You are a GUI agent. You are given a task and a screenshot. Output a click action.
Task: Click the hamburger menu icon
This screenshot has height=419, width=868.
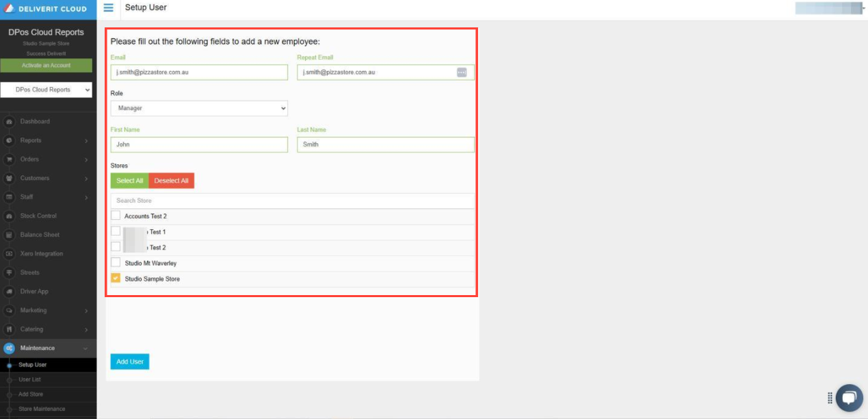[x=108, y=8]
